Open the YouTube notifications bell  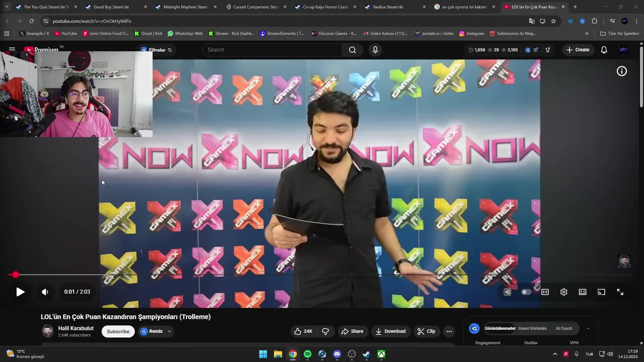(604, 50)
